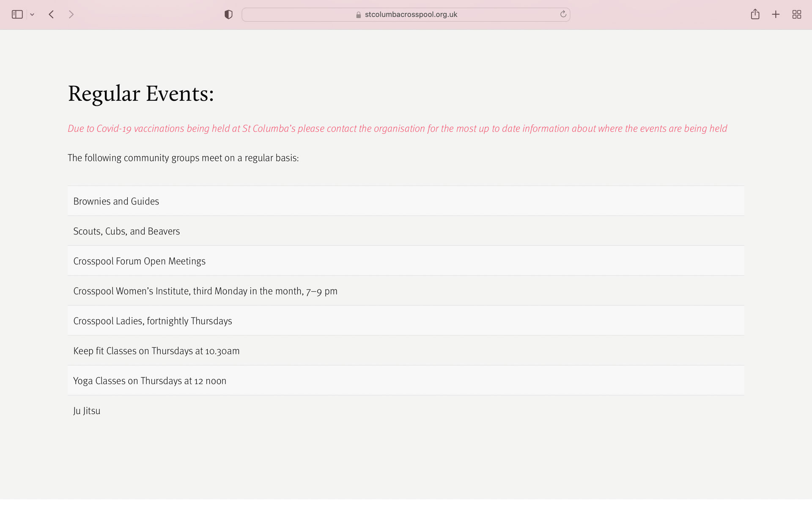812x508 pixels.
Task: Select the Brownies and Guides row
Action: pos(406,201)
